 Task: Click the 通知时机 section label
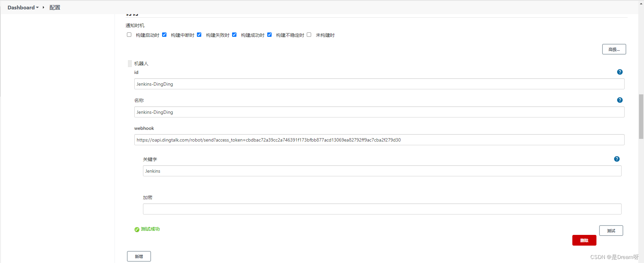(135, 25)
